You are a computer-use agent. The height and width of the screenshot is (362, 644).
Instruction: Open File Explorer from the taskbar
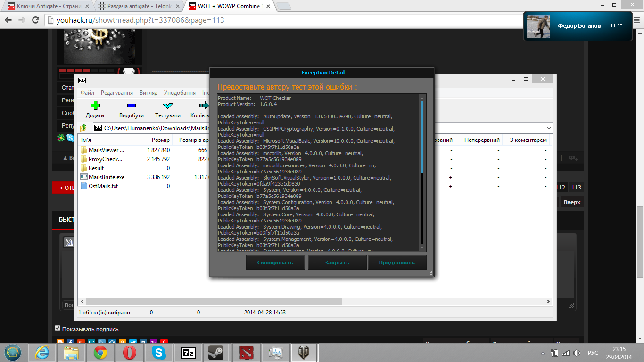[71, 353]
